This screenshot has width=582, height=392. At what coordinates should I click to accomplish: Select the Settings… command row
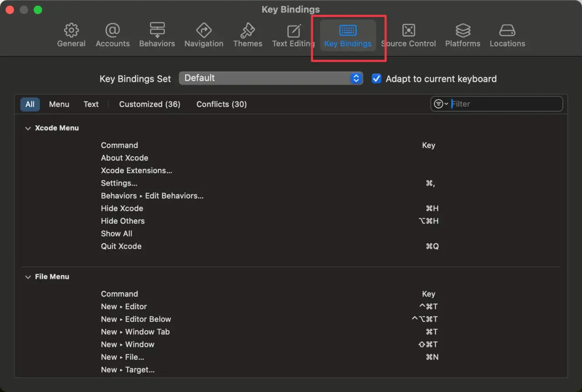tap(291, 183)
